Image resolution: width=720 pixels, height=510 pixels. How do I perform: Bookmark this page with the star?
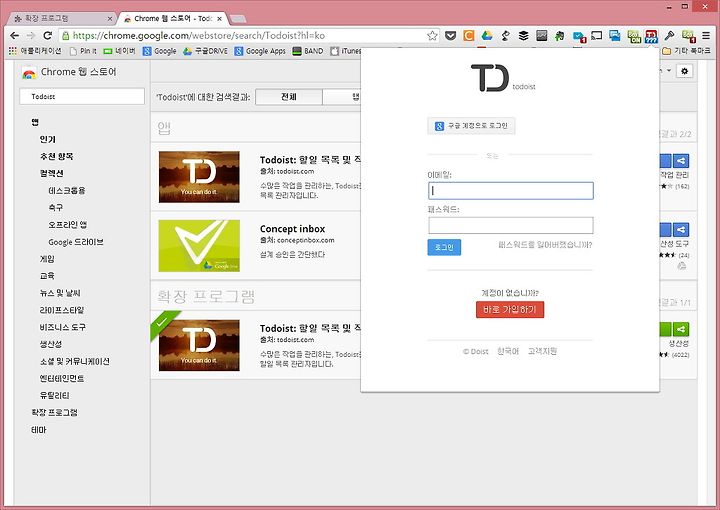(432, 35)
